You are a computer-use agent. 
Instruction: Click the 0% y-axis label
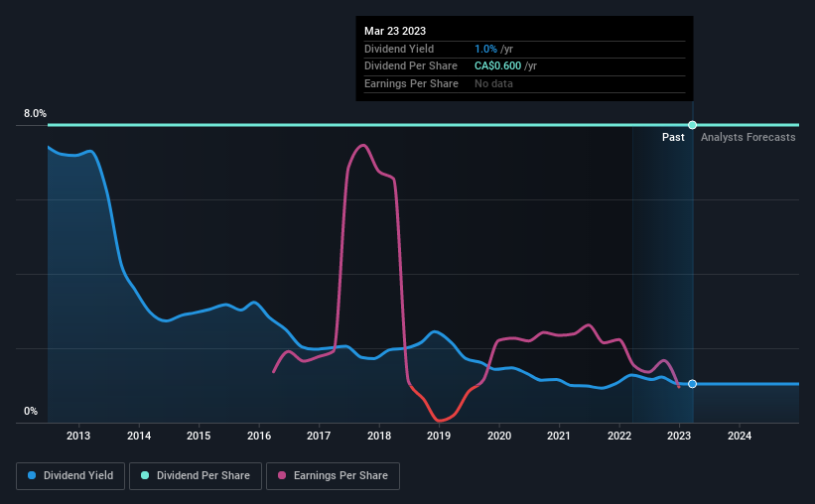pos(31,411)
